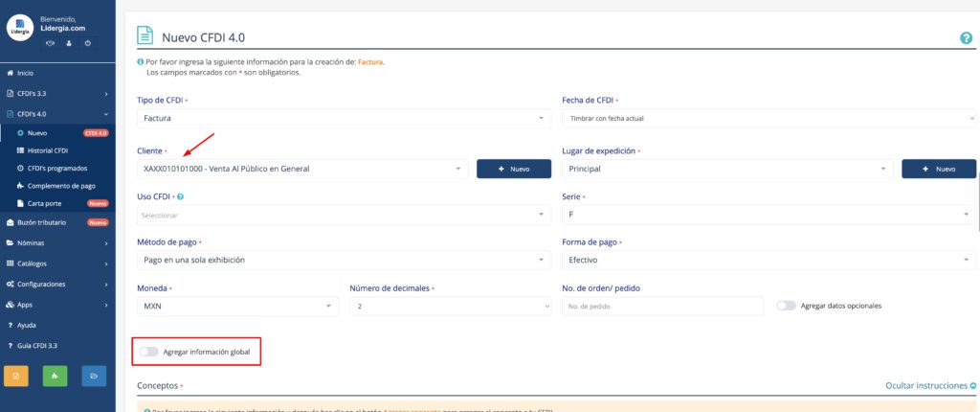980x412 pixels.
Task: Click the green payment shortcut button
Action: 55,376
